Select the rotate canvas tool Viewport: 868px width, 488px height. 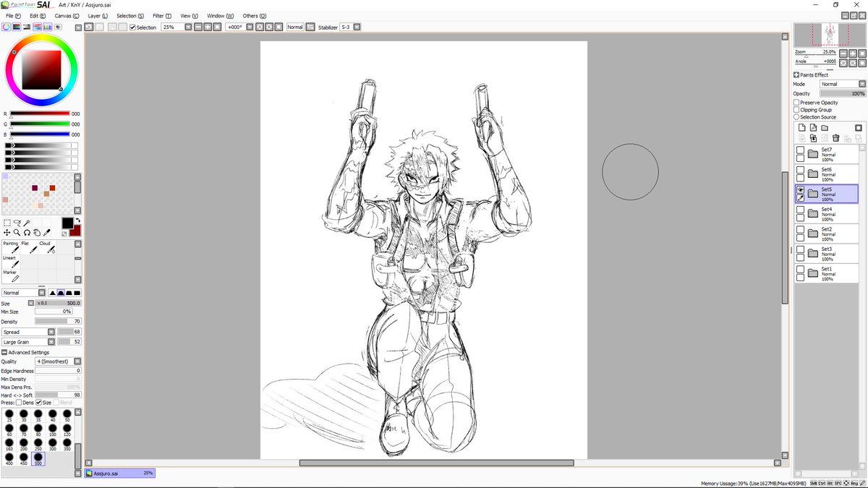pyautogui.click(x=27, y=233)
